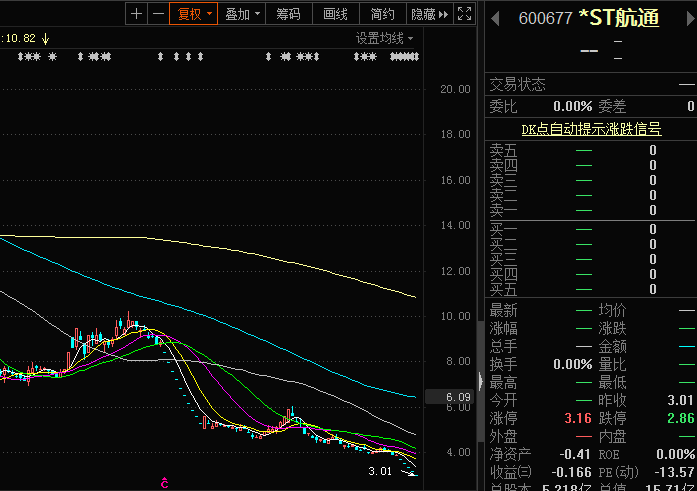697x491 pixels.
Task: Click the PE(动) value -13.57
Action: pyautogui.click(x=674, y=472)
